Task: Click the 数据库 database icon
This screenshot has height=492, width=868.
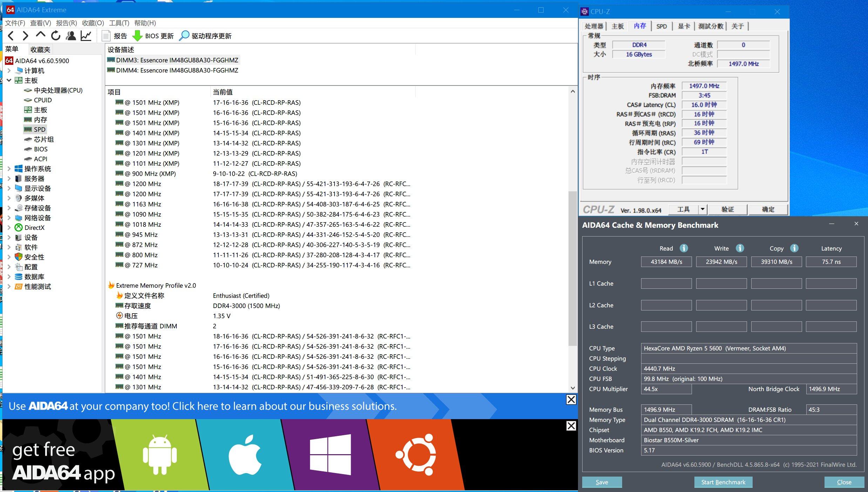Action: coord(19,276)
